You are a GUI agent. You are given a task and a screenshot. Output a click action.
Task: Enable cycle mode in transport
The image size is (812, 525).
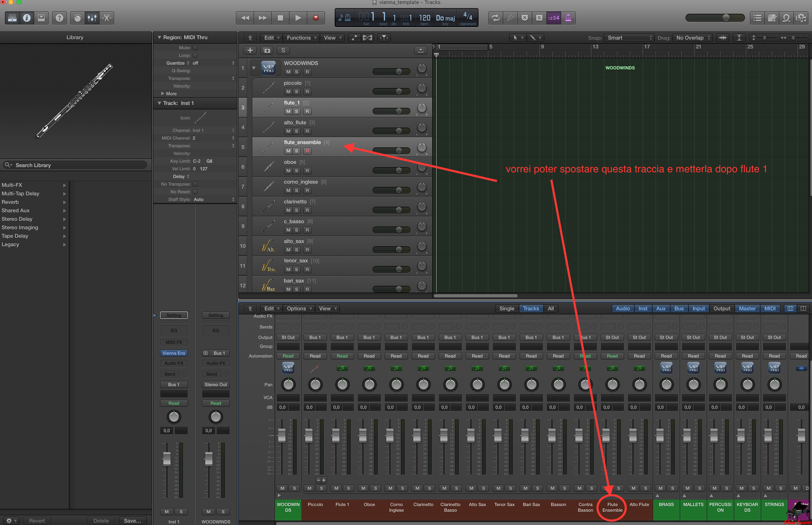click(496, 18)
